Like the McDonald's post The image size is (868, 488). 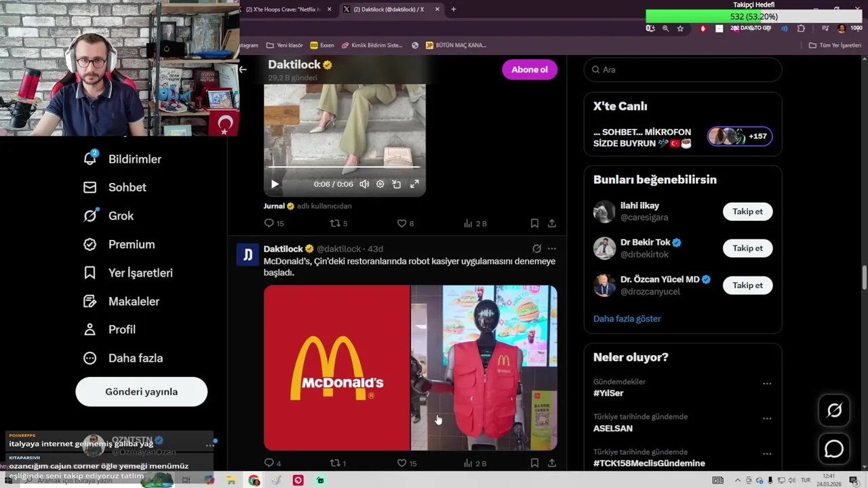point(407,463)
